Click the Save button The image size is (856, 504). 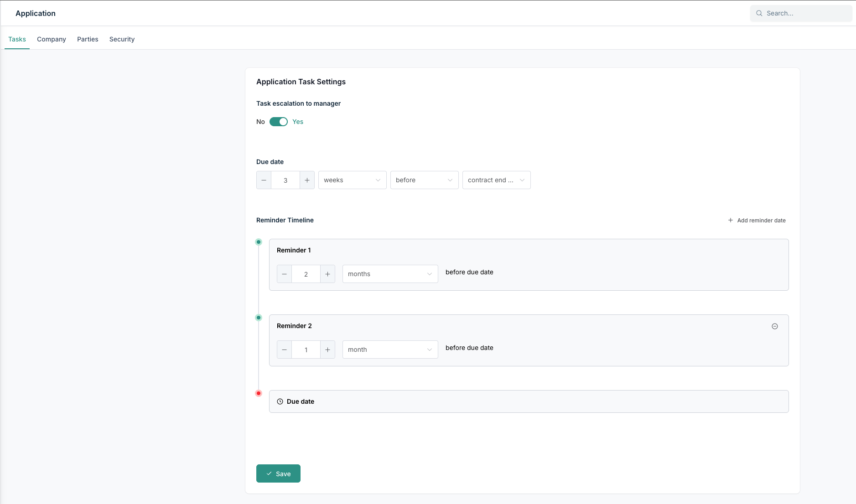pyautogui.click(x=278, y=473)
